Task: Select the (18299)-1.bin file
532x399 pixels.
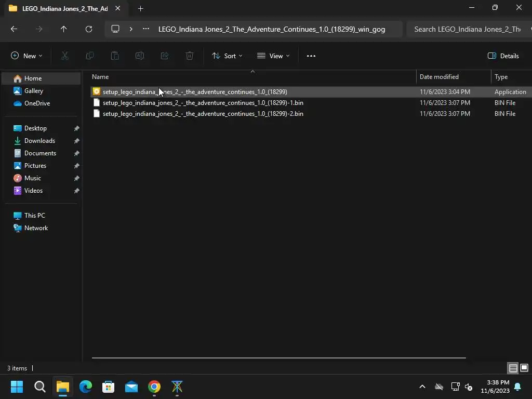Action: point(311,103)
